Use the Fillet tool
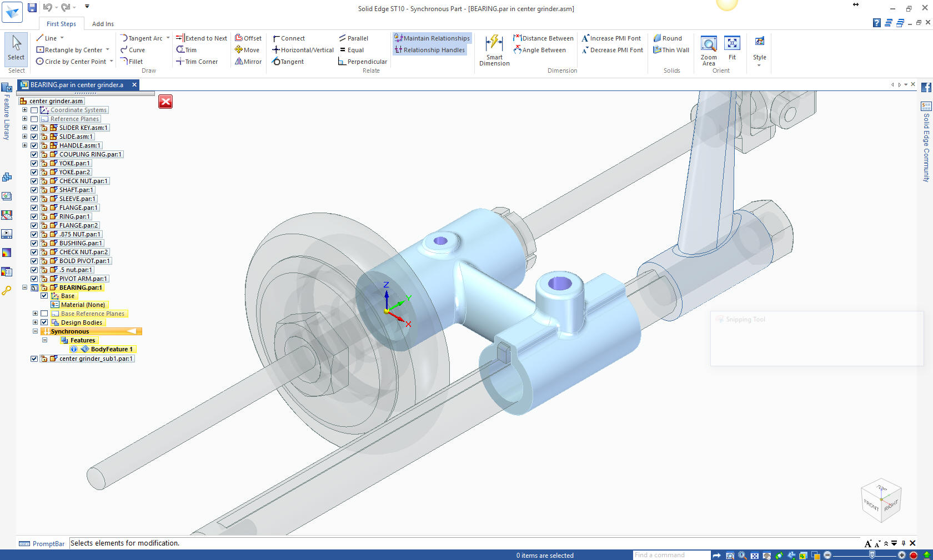This screenshot has width=933, height=560. pyautogui.click(x=132, y=62)
